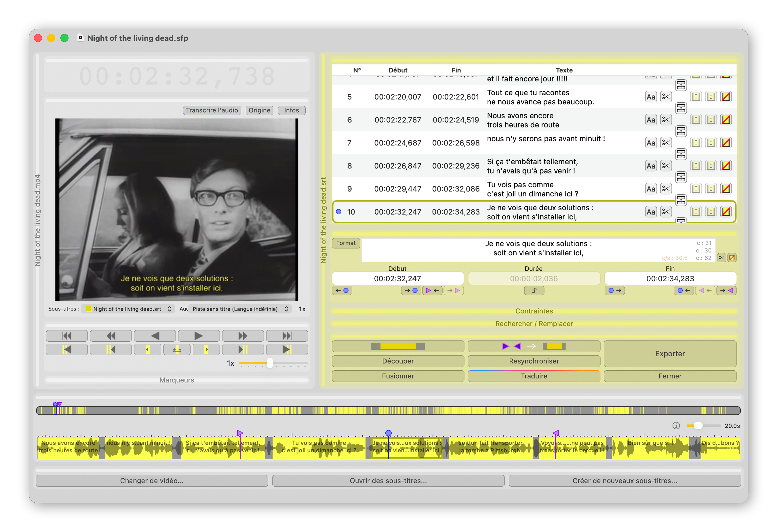The height and width of the screenshot is (532, 777).
Task: Click the Traduire button
Action: pyautogui.click(x=534, y=376)
